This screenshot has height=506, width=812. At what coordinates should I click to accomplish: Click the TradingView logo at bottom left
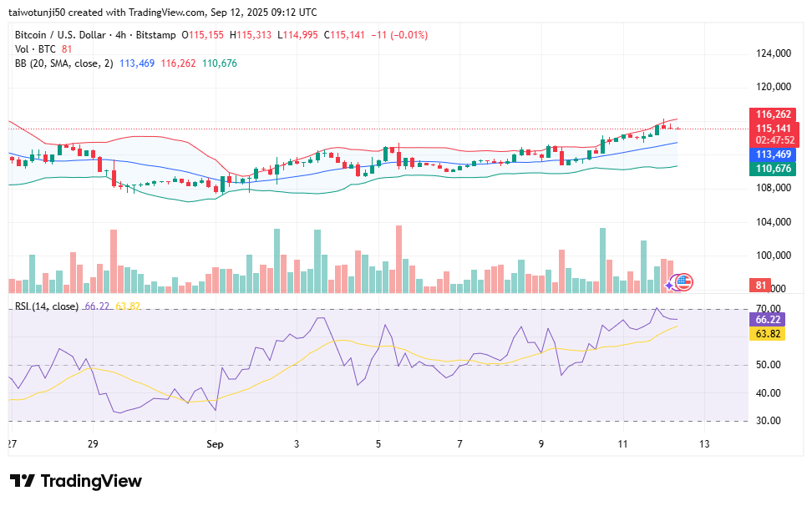tap(76, 481)
